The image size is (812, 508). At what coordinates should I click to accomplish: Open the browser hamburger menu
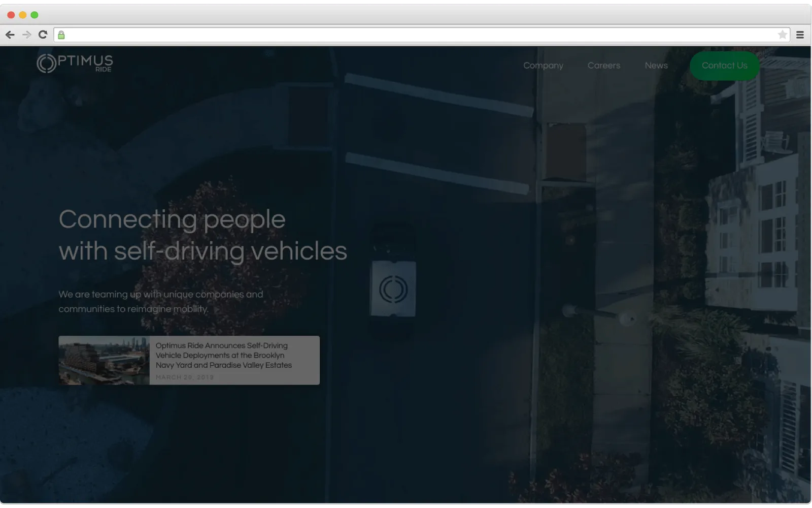(x=800, y=35)
